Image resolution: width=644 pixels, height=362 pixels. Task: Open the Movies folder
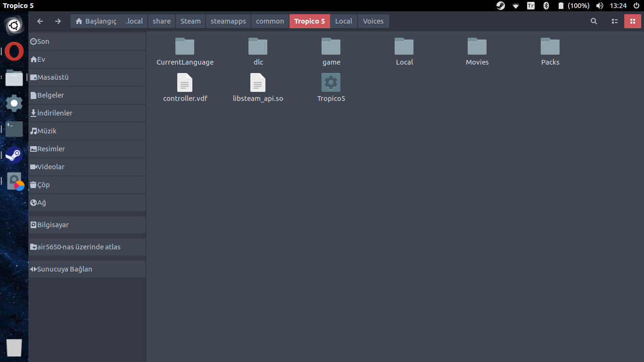pos(477,47)
